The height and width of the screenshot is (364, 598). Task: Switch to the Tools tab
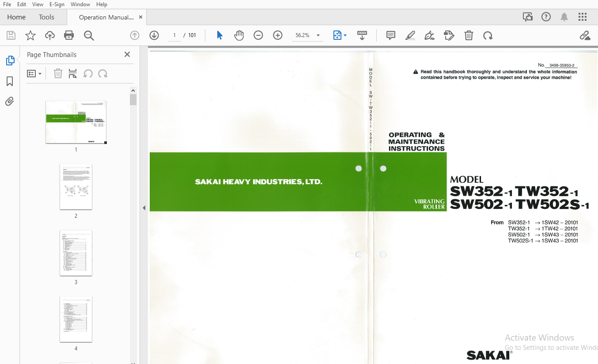46,17
